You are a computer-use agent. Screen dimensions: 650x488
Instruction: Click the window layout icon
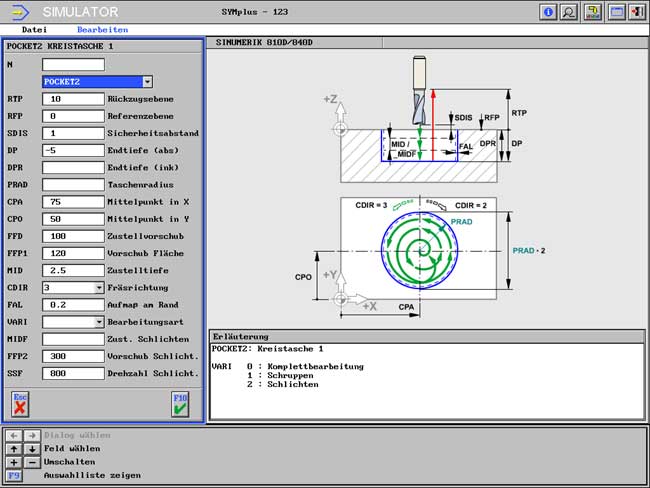(616, 12)
